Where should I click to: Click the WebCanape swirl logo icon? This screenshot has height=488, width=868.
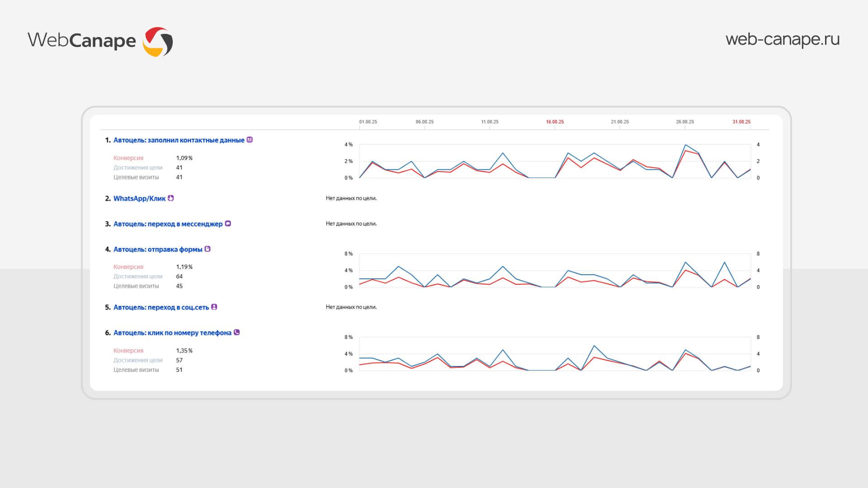point(158,42)
